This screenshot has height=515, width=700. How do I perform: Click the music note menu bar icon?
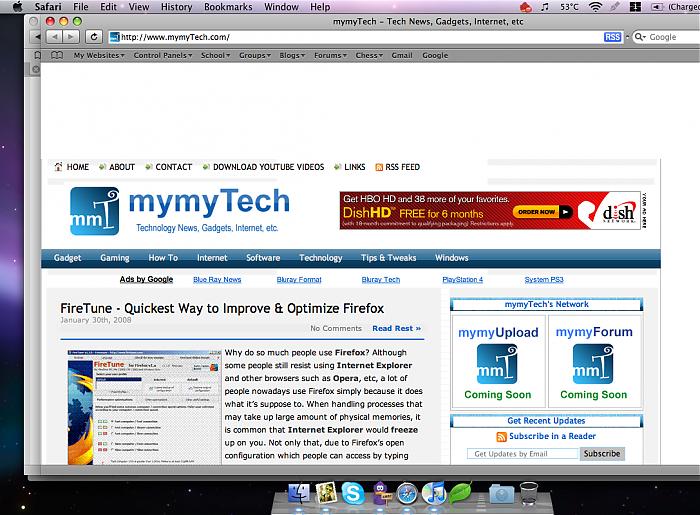coord(545,7)
